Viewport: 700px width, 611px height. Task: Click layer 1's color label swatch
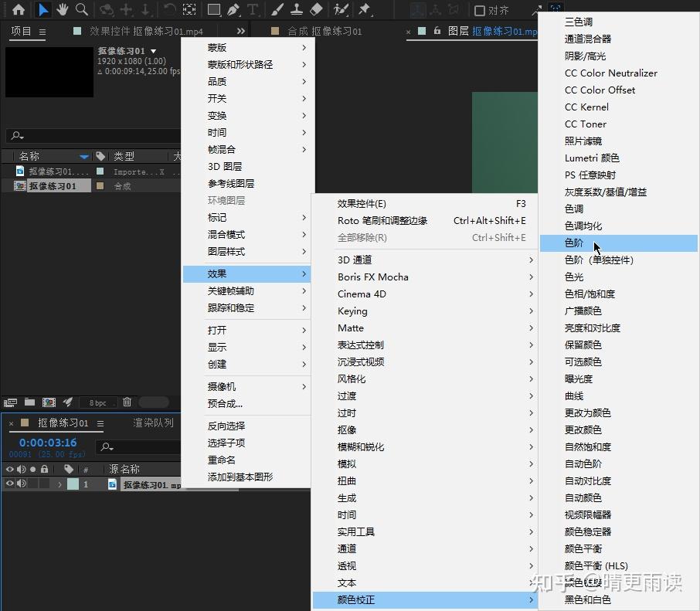72,484
